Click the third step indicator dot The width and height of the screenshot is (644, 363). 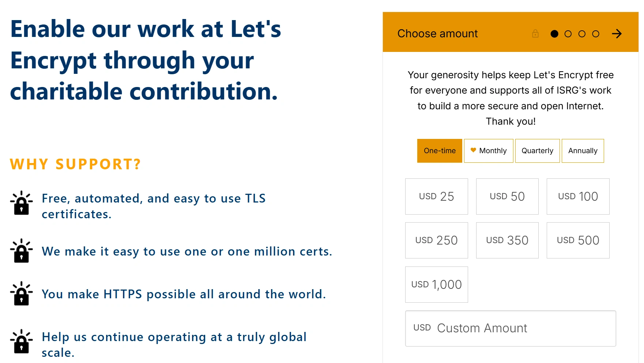click(582, 34)
